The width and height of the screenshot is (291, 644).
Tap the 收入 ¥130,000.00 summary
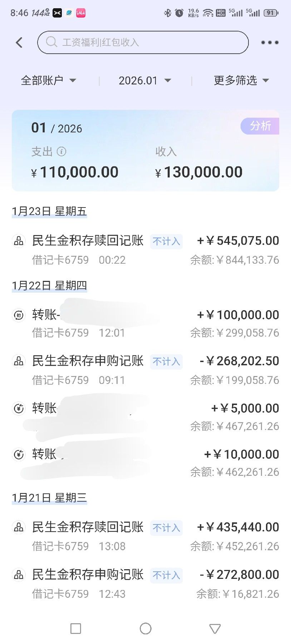pyautogui.click(x=199, y=165)
